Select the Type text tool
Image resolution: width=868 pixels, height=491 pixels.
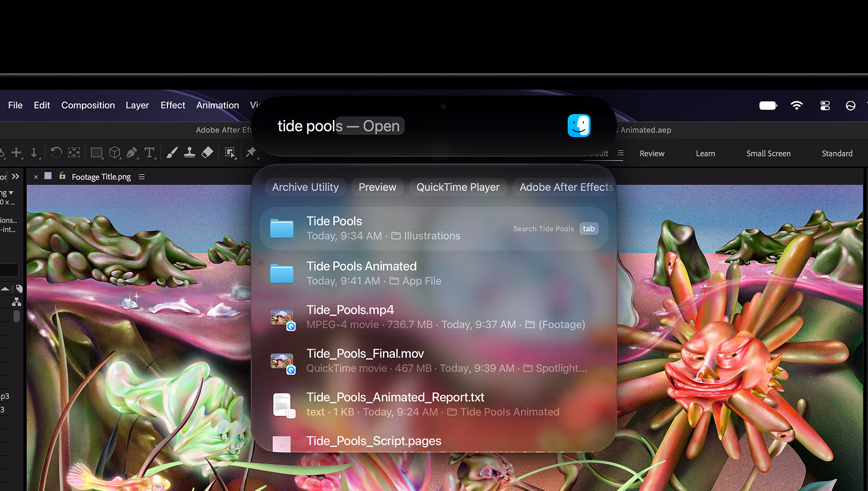click(150, 153)
